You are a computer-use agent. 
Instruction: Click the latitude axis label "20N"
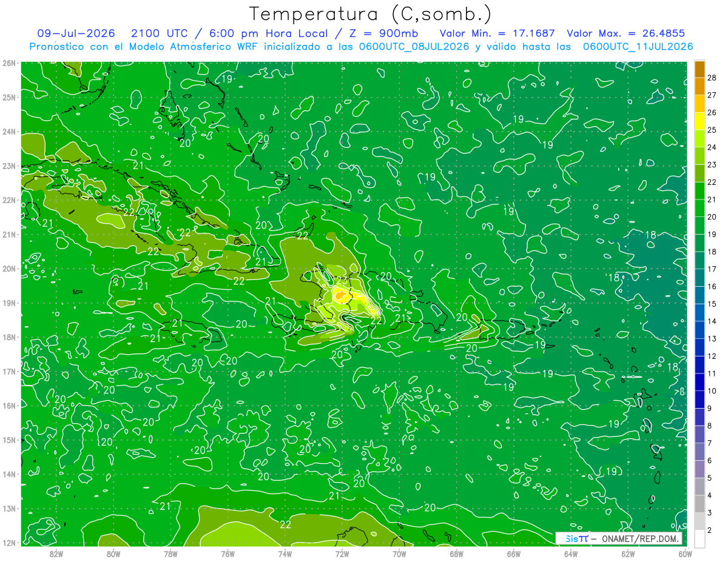[8, 269]
